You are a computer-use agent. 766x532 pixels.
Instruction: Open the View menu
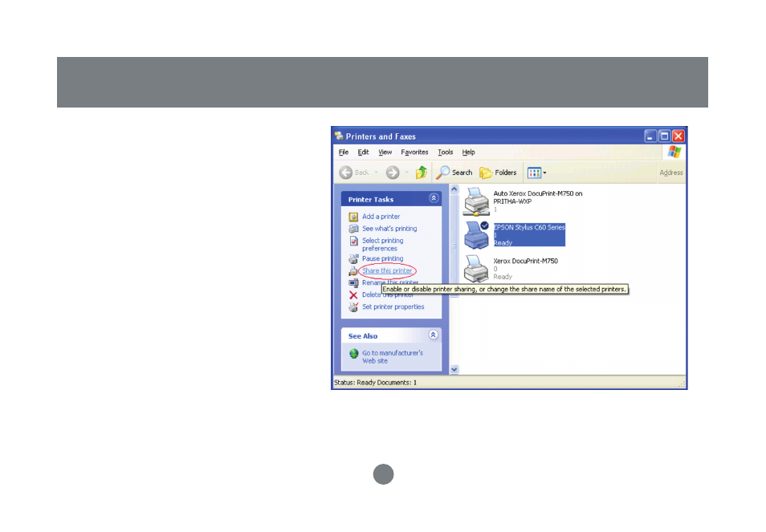[x=385, y=152]
